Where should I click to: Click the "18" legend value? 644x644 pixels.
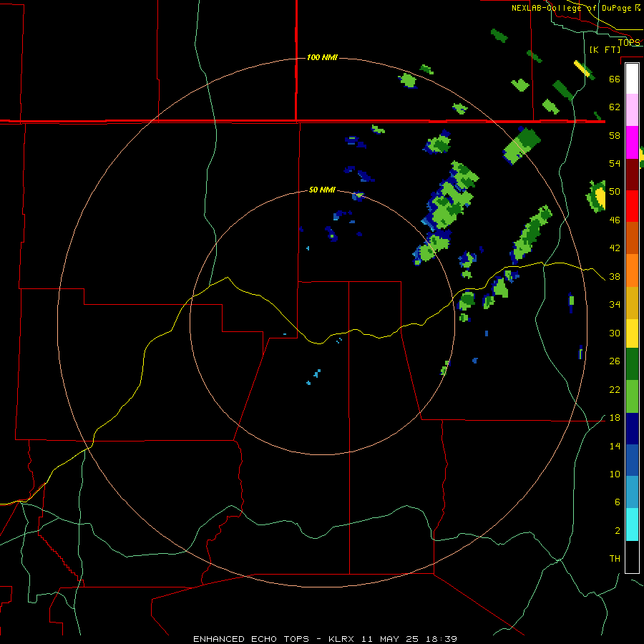(615, 418)
